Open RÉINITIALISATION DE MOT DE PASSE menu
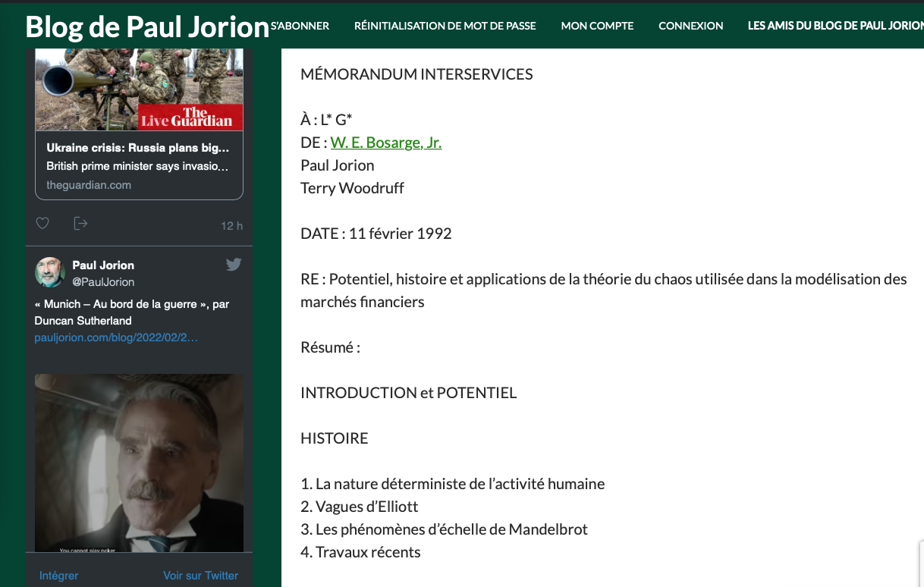Viewport: 924px width, 587px height. click(445, 26)
